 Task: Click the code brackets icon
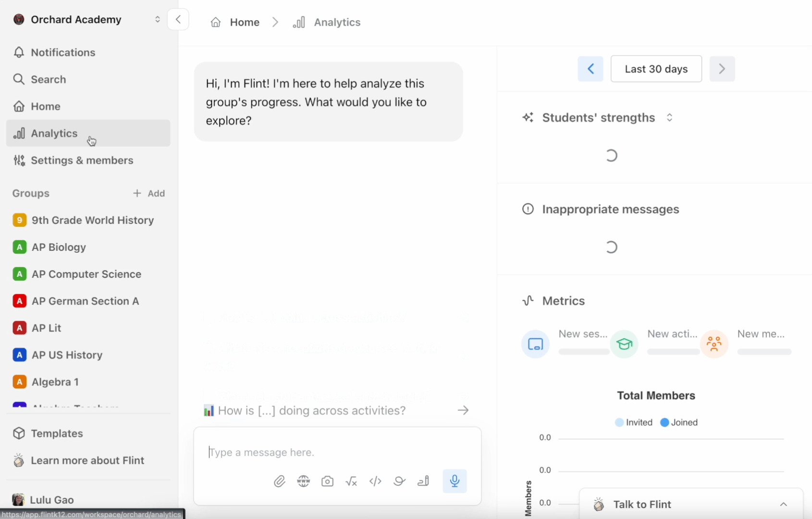(375, 481)
